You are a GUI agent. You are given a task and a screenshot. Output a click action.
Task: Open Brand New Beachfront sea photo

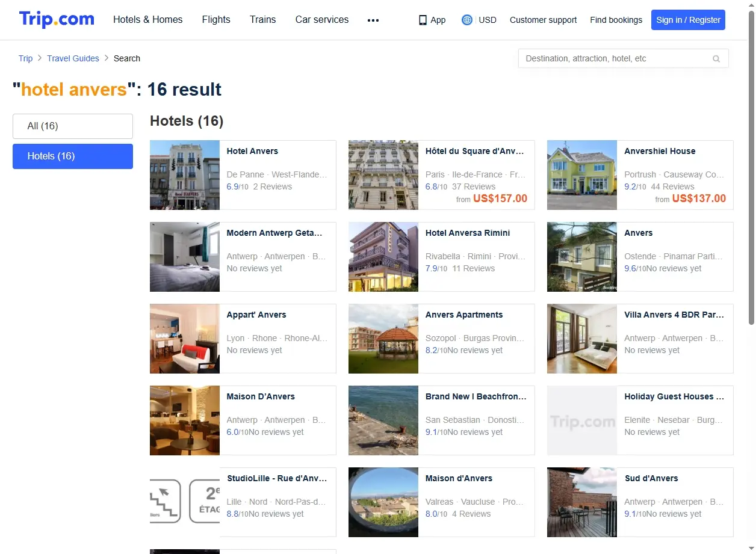[383, 420]
